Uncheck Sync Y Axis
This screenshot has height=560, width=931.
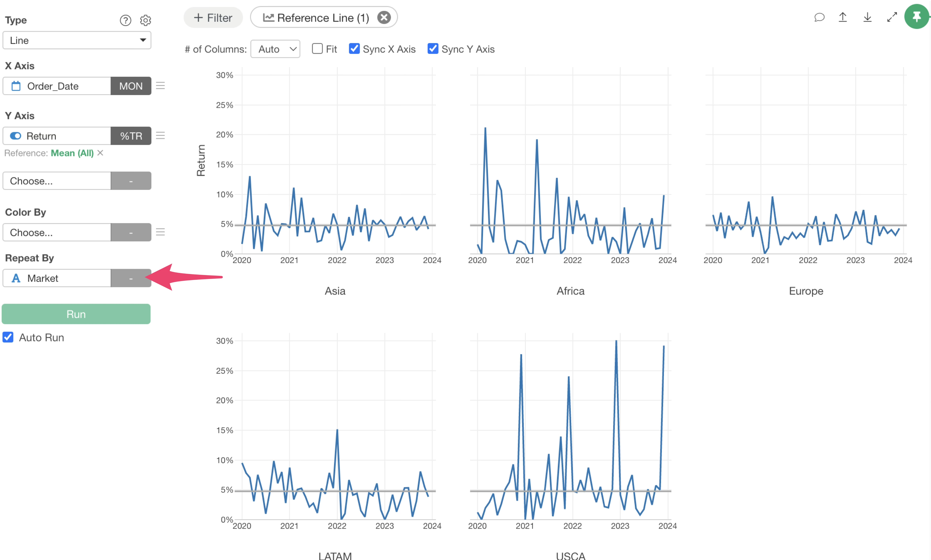click(433, 49)
